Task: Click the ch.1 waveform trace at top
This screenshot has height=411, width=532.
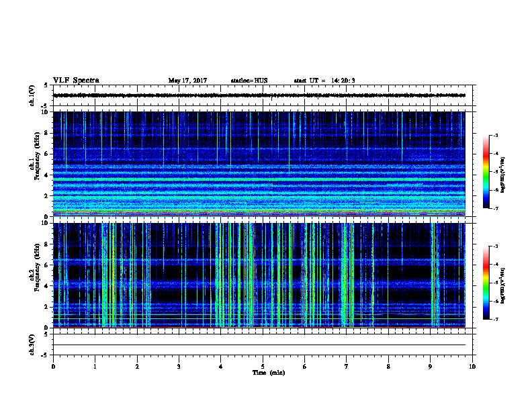Action: tap(259, 95)
